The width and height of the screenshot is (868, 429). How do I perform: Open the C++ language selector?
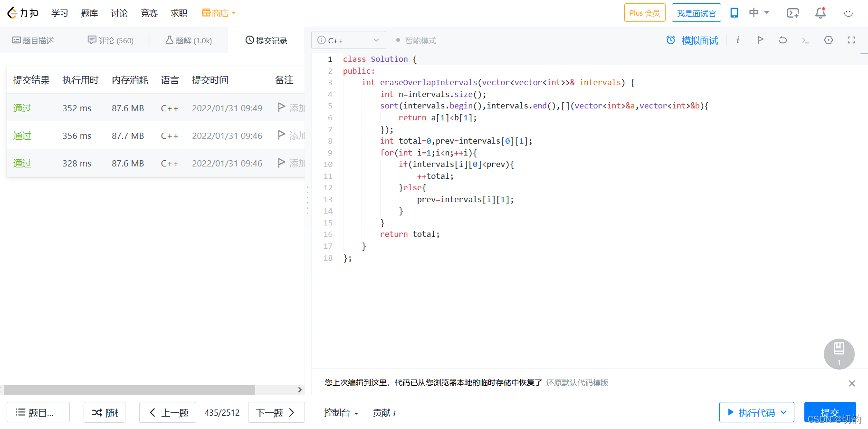(348, 40)
